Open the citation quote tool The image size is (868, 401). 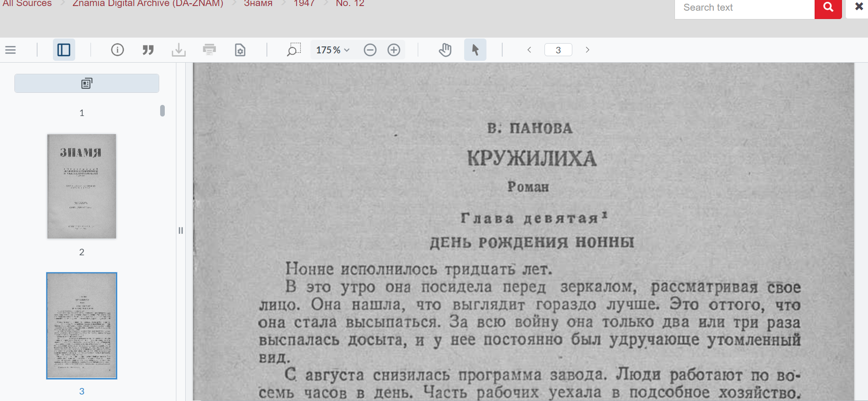pyautogui.click(x=148, y=50)
